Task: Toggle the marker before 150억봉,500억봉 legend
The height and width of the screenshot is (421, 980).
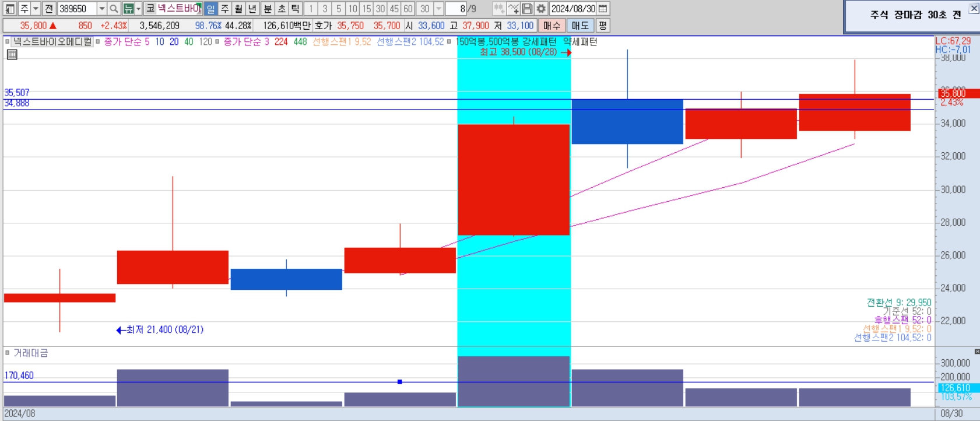Action: click(x=449, y=41)
